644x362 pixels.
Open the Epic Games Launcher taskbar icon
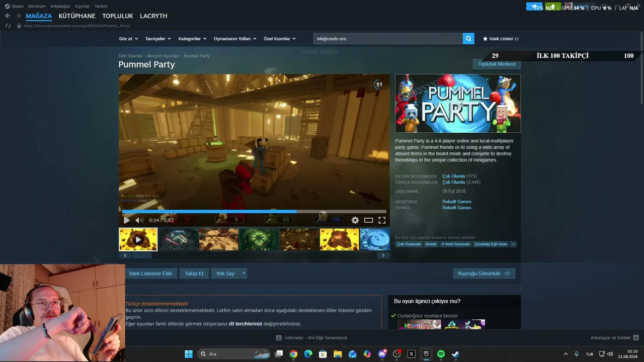[426, 354]
